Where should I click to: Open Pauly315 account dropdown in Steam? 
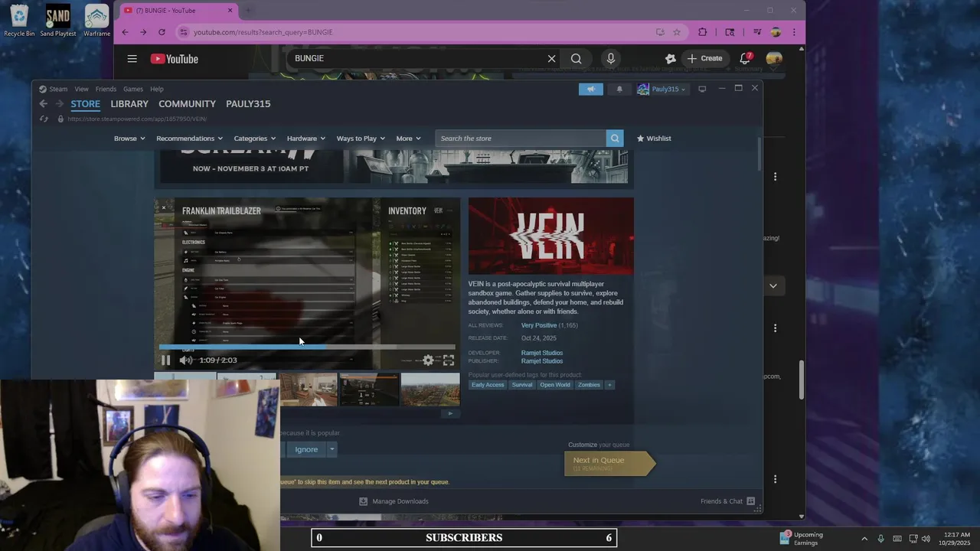click(x=662, y=89)
